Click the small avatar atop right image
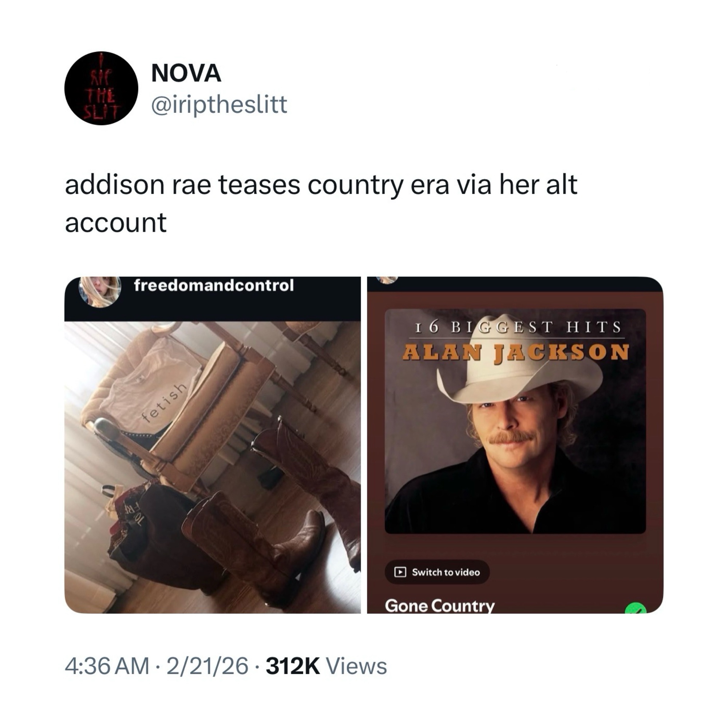This screenshot has height=728, width=728. click(387, 280)
